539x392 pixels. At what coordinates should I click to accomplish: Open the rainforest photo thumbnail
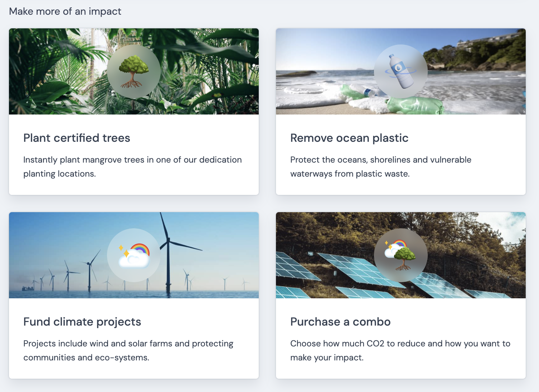(54, 72)
